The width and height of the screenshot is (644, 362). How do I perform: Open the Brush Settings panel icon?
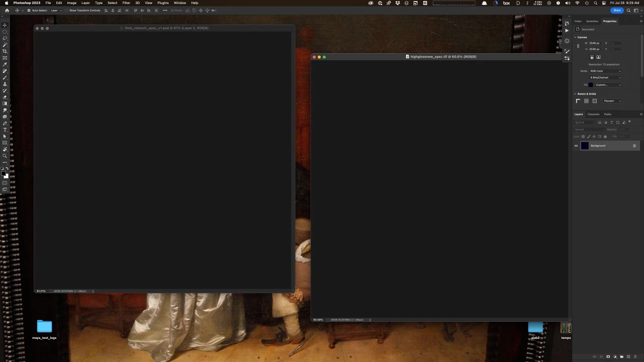[567, 51]
